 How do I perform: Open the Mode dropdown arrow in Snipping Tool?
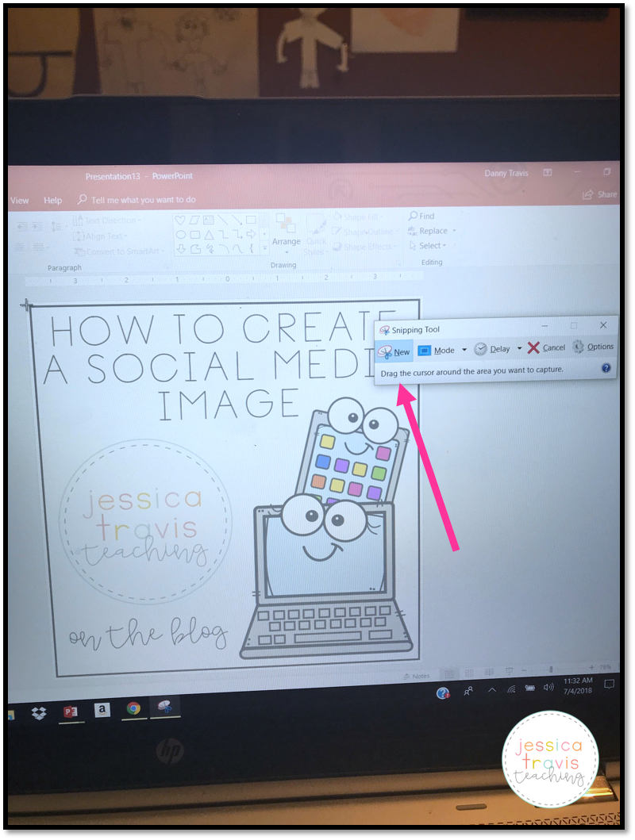(x=464, y=350)
